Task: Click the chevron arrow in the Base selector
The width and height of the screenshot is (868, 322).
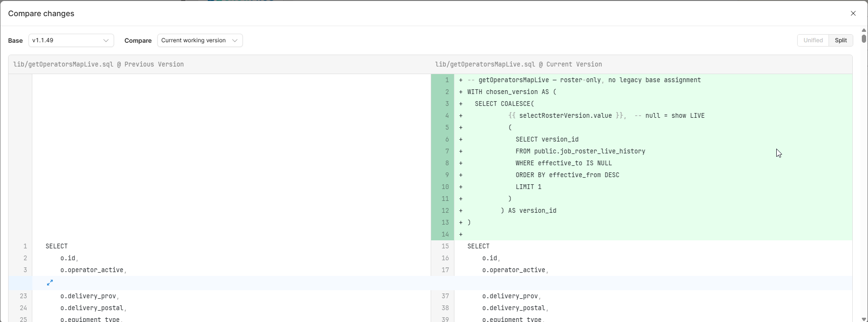Action: coord(106,40)
